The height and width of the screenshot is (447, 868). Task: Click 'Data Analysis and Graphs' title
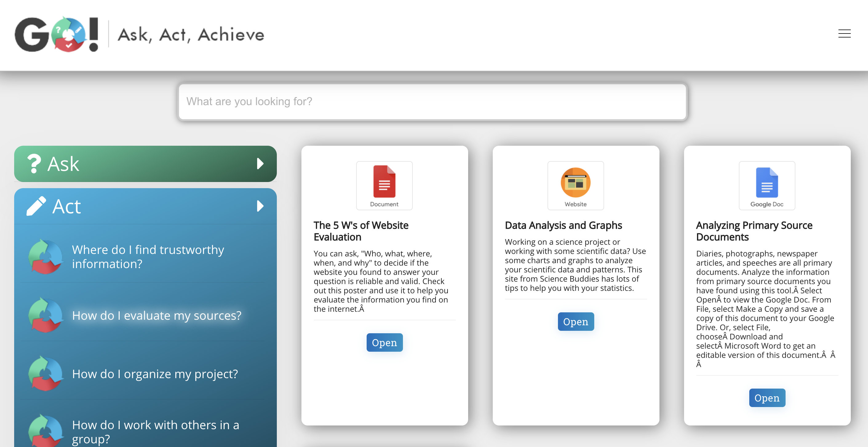(x=563, y=225)
